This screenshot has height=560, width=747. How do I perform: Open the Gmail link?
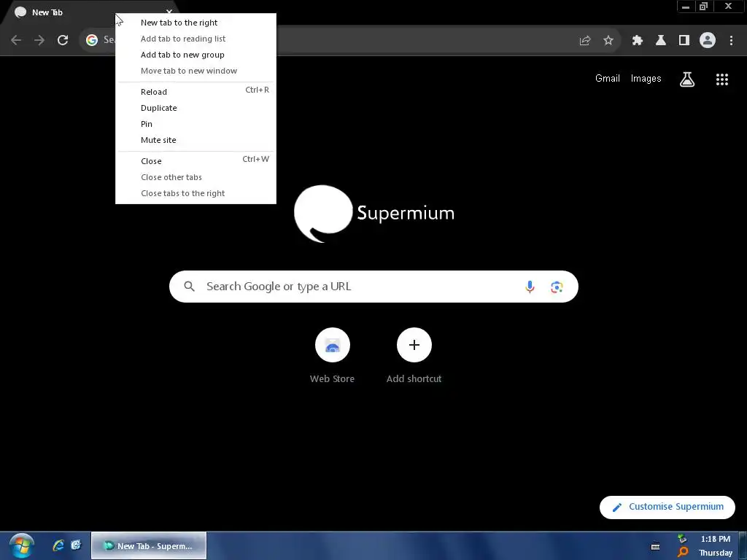(x=608, y=79)
